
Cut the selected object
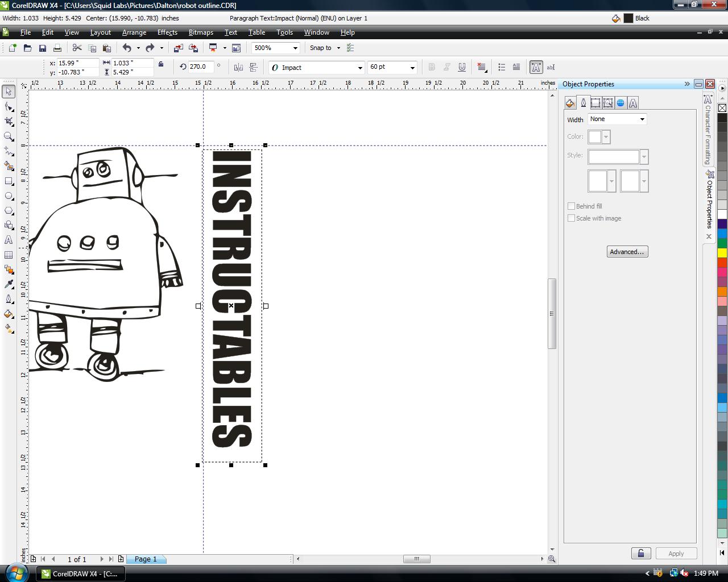[x=77, y=48]
